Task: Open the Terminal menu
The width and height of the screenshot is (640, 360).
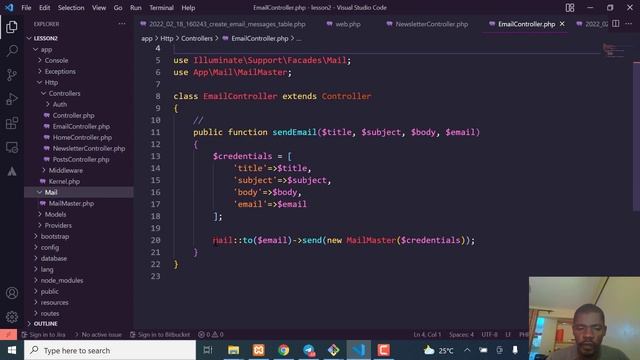Action: click(161, 7)
